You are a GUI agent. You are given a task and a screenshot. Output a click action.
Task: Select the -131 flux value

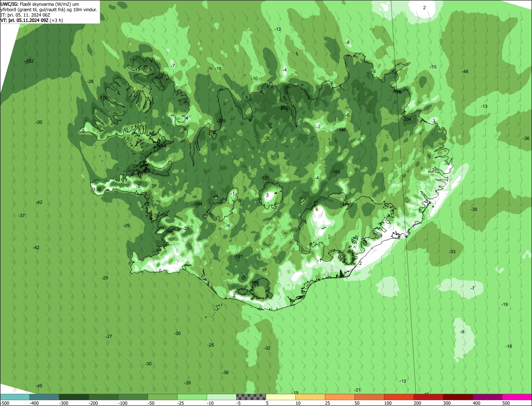tap(265, 178)
